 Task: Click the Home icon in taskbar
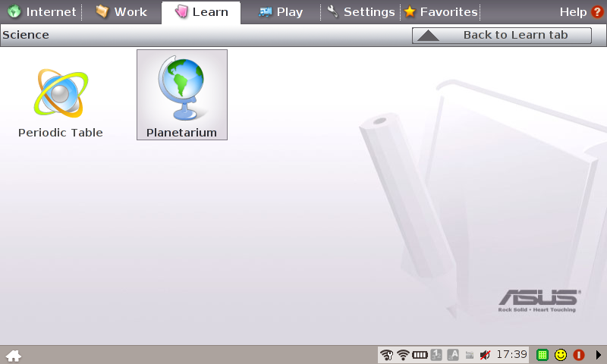pyautogui.click(x=14, y=355)
